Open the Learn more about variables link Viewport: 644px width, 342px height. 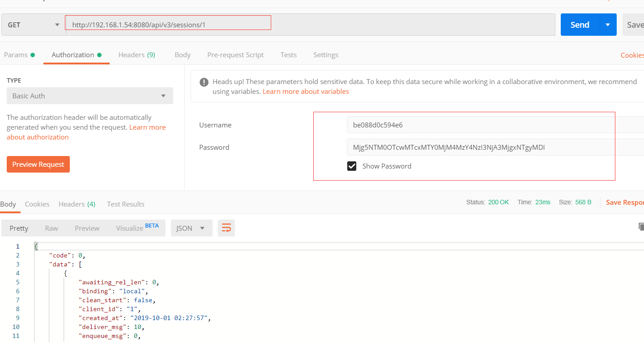306,92
